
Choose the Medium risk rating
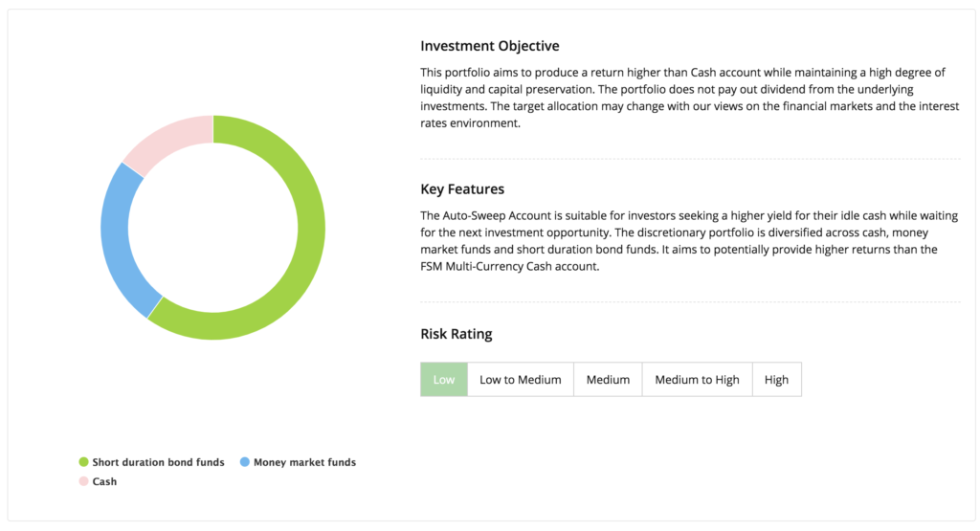tap(608, 379)
